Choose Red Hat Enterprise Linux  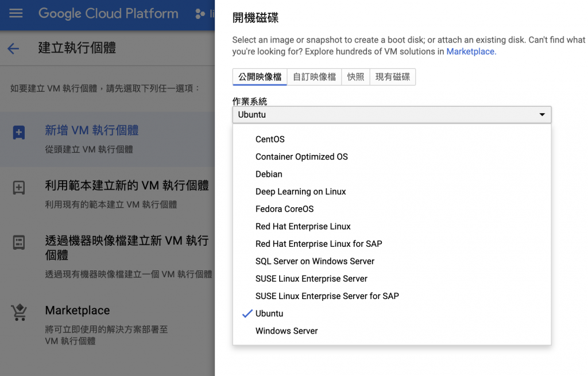392,226
